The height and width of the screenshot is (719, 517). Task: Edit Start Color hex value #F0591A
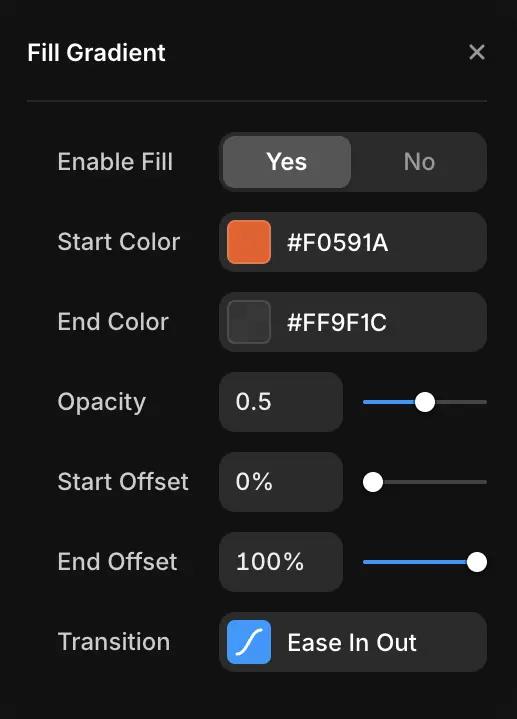(337, 243)
